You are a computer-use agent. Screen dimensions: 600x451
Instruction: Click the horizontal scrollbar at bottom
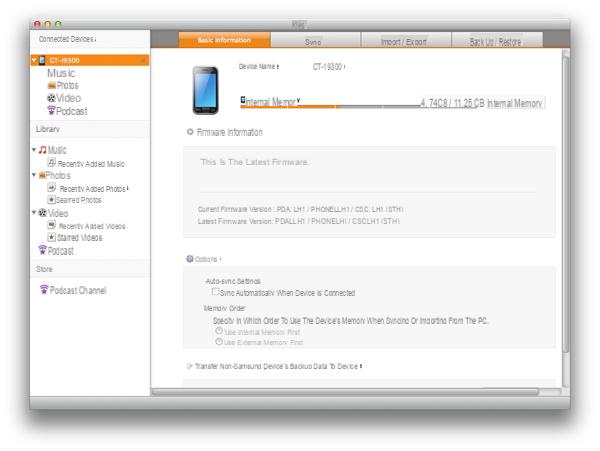[345, 391]
